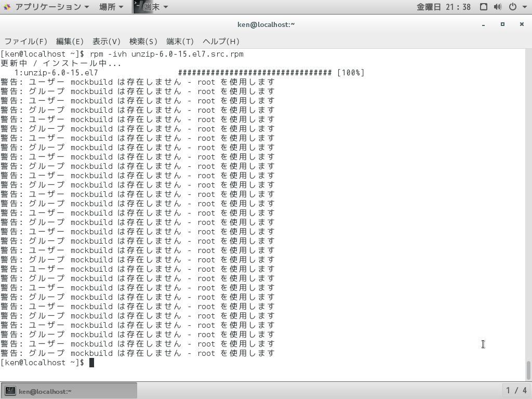Image resolution: width=532 pixels, height=399 pixels.
Task: Open the 端末 panel dropdown
Action: (153, 6)
